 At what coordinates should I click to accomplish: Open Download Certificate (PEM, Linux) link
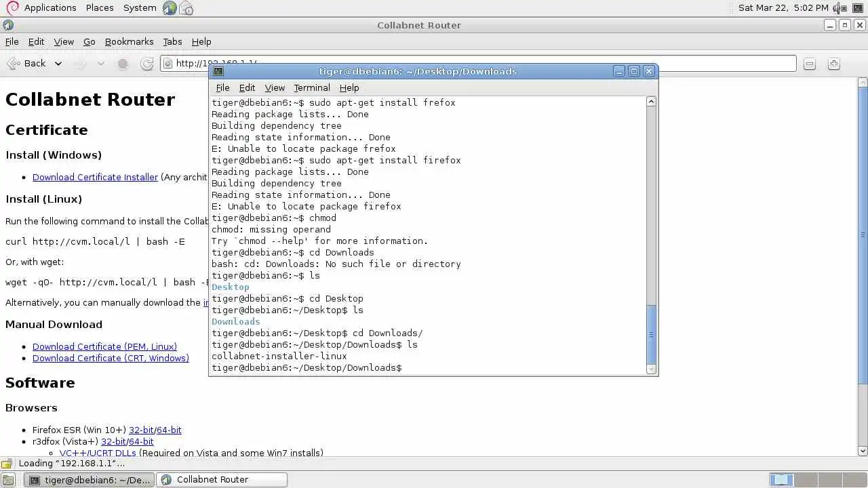[x=104, y=346]
